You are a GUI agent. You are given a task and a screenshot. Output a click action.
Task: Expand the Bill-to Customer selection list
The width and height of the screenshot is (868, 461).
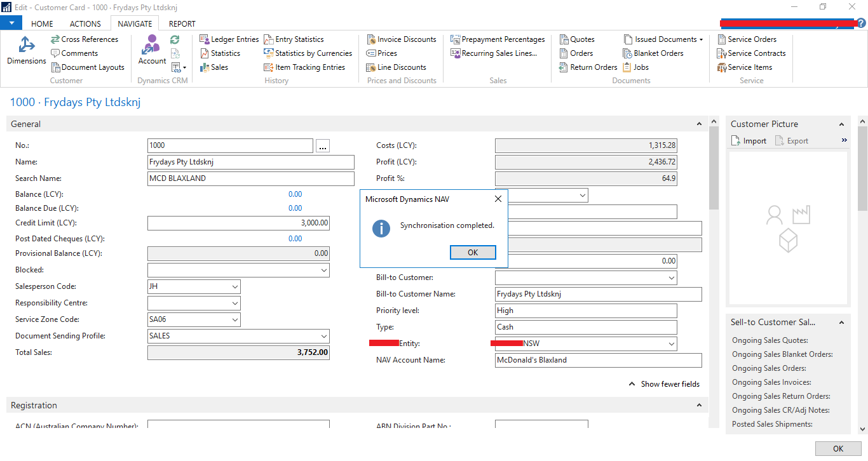[671, 277]
